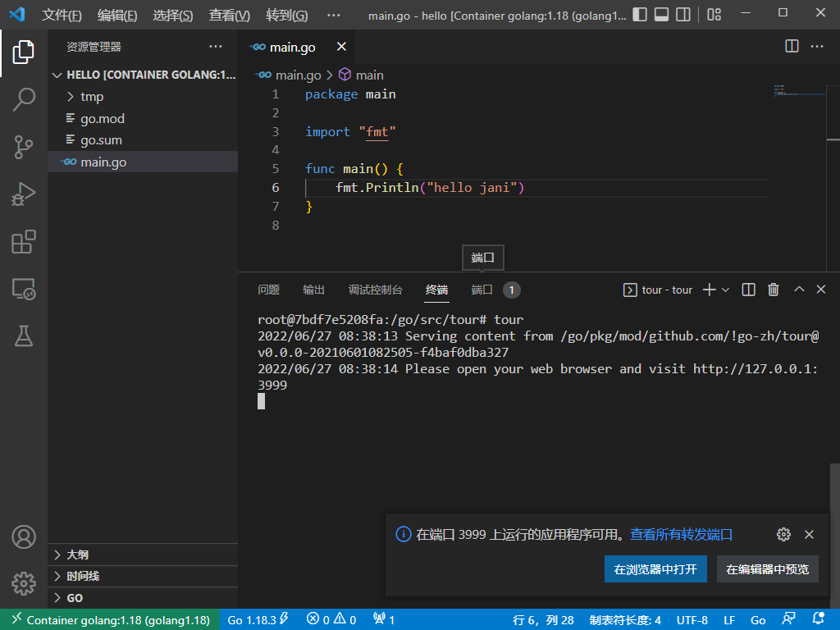Open the 转到(G) menu

(x=286, y=15)
